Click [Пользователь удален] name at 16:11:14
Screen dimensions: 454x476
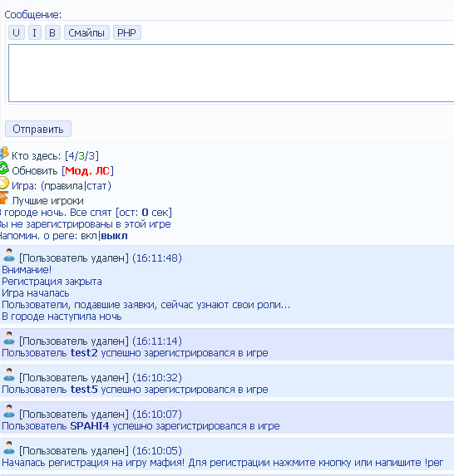[x=74, y=341]
